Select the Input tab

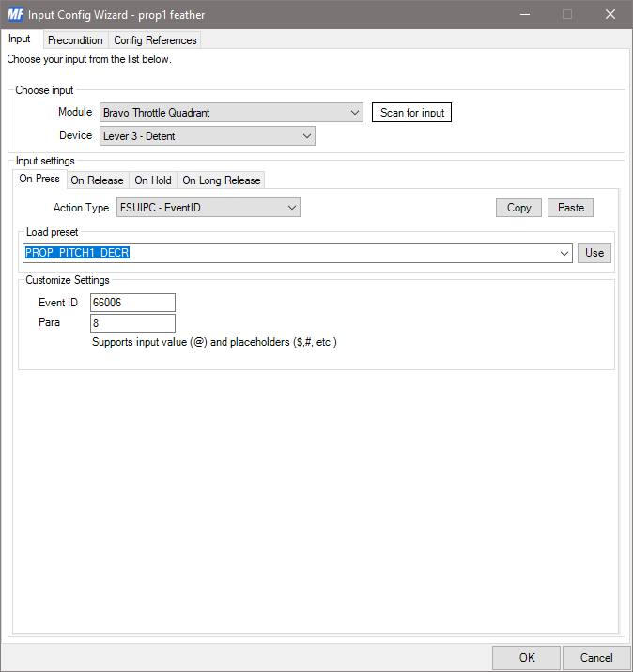click(20, 39)
